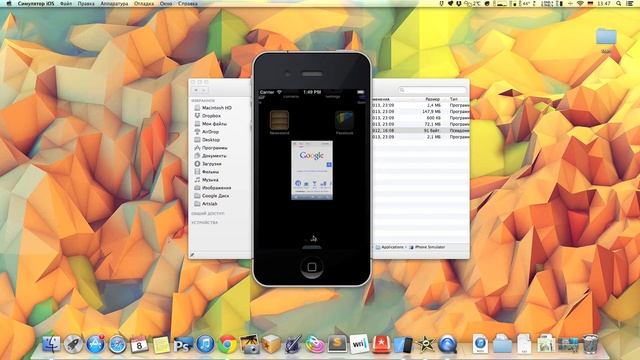Open the Аппаратура menu
The image size is (640, 360).
click(x=114, y=3)
